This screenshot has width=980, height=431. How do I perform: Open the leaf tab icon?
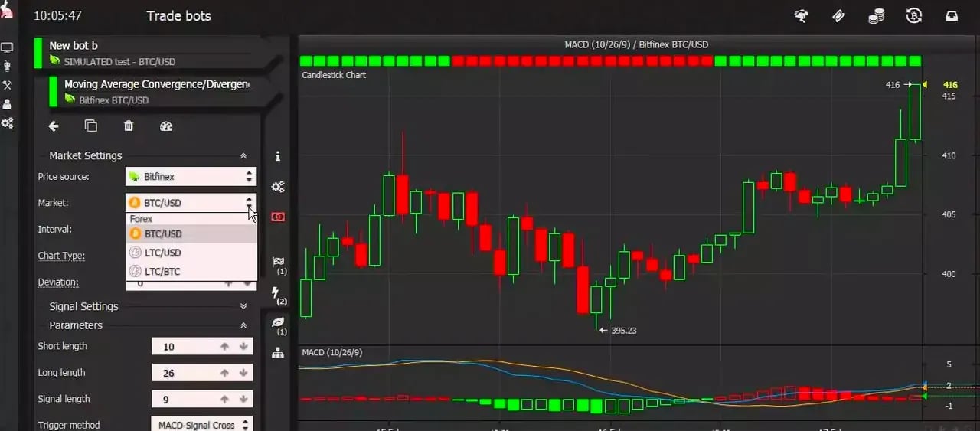[279, 325]
